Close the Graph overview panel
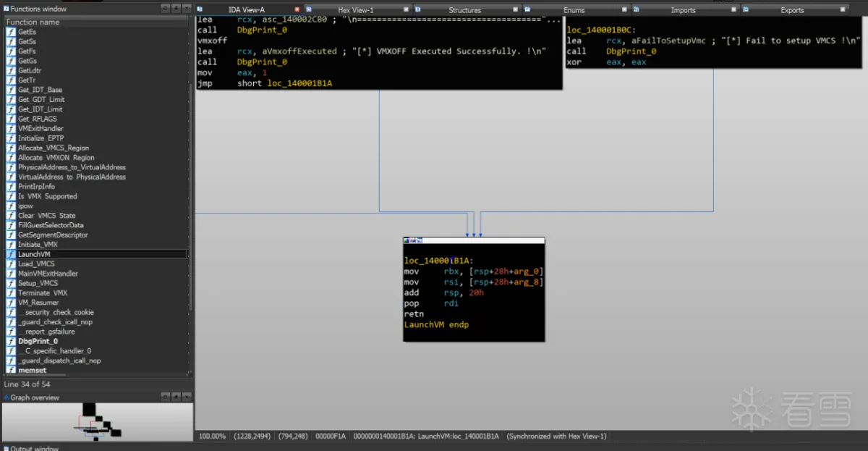This screenshot has width=868, height=451. [186, 397]
